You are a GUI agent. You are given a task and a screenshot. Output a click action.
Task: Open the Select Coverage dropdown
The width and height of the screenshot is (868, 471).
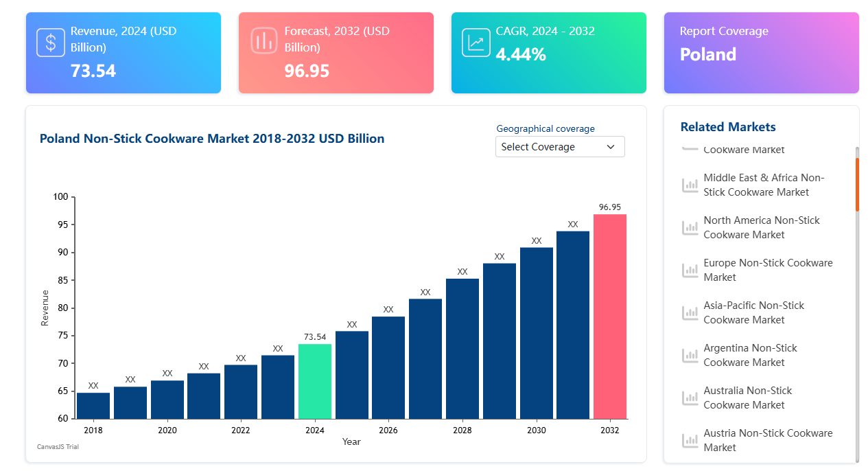tap(559, 147)
